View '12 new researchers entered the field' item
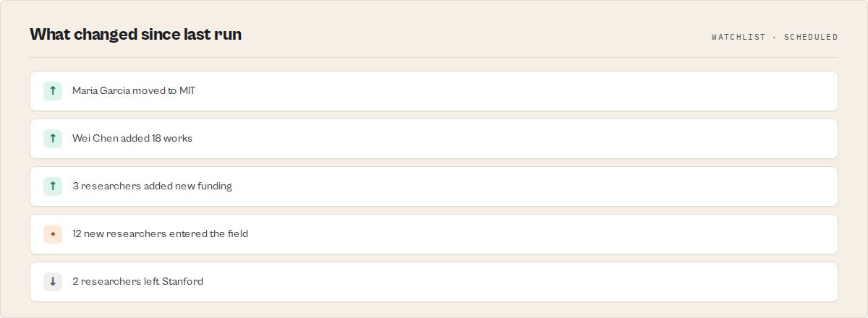Image resolution: width=868 pixels, height=318 pixels. point(434,234)
